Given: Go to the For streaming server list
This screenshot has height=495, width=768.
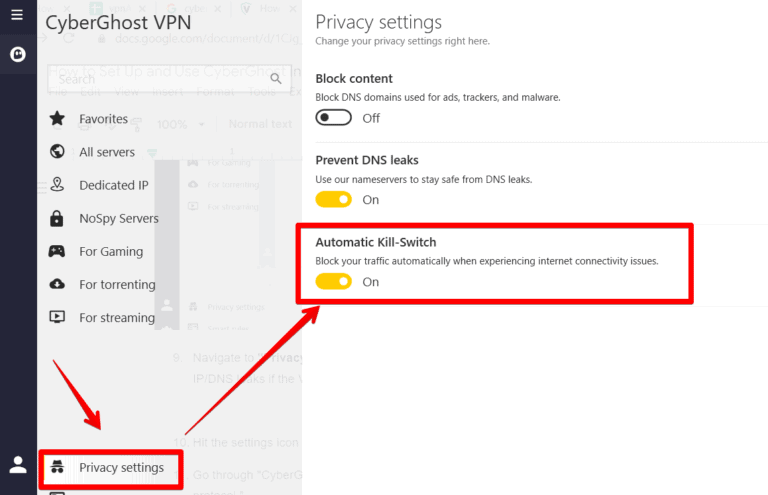Looking at the screenshot, I should tap(117, 317).
